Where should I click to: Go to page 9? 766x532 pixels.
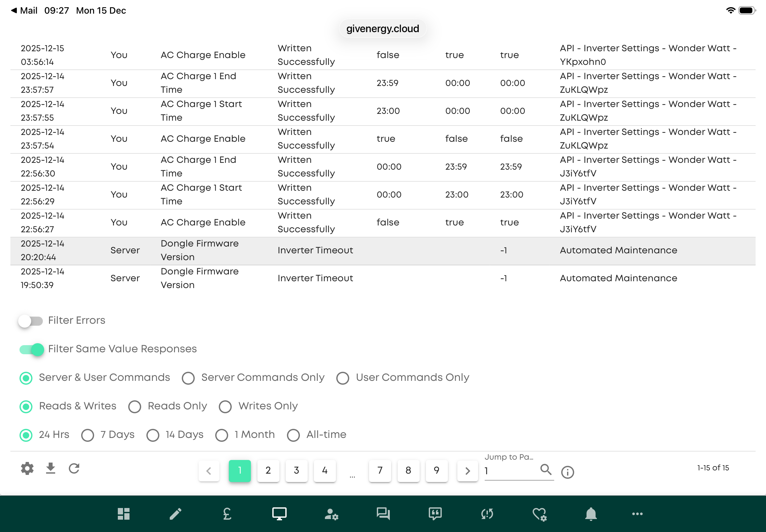pos(437,471)
